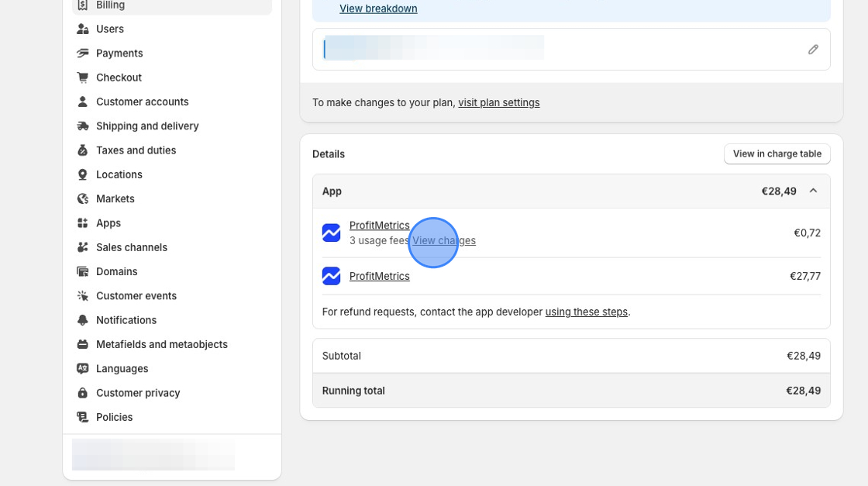Click the Subtotal row label
This screenshot has width=868, height=486.
342,356
